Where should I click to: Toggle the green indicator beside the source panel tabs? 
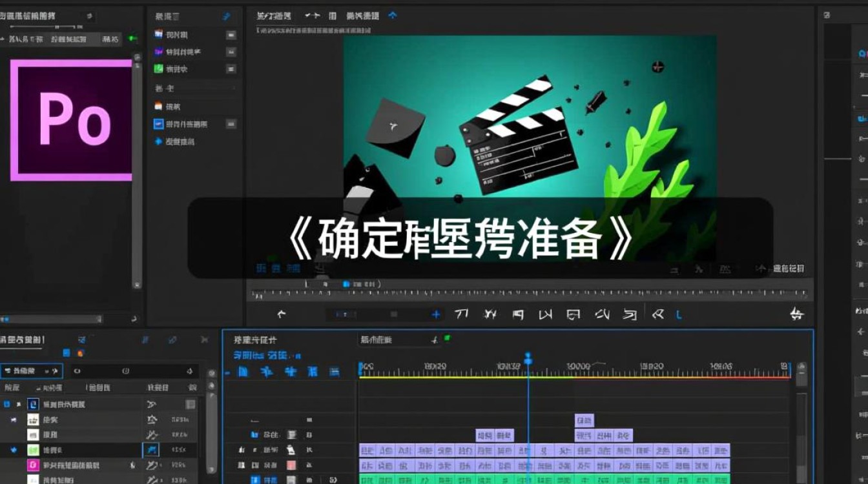(x=133, y=39)
